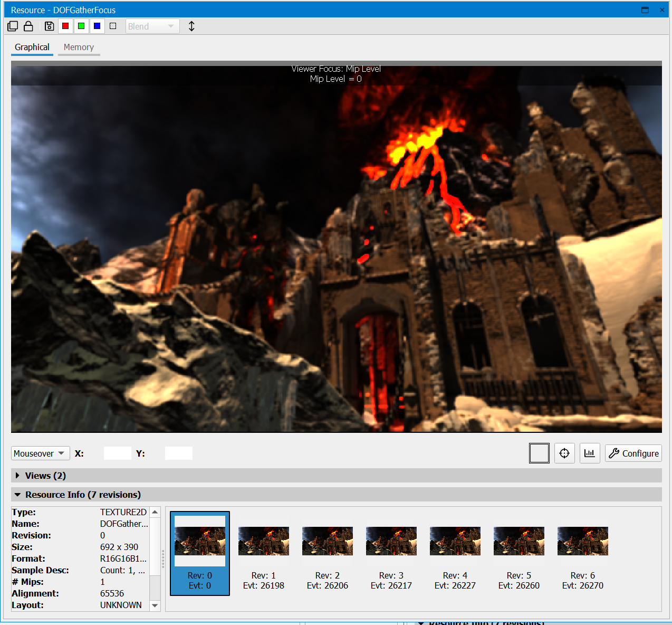
Task: Select the Rev: 3 revision thumbnail
Action: [391, 541]
